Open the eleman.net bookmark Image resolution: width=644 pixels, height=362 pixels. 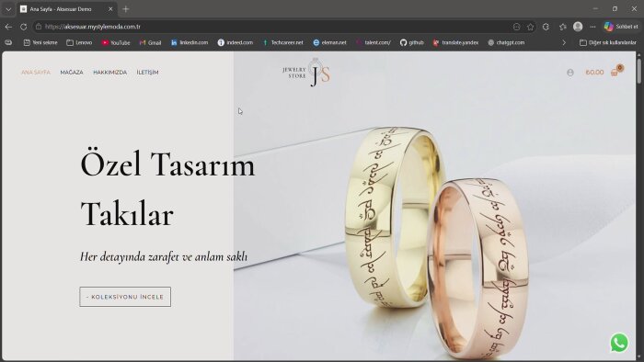(x=329, y=42)
